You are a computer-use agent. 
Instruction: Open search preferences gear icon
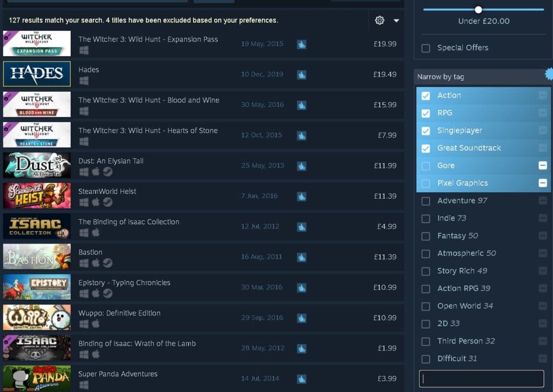pos(380,21)
